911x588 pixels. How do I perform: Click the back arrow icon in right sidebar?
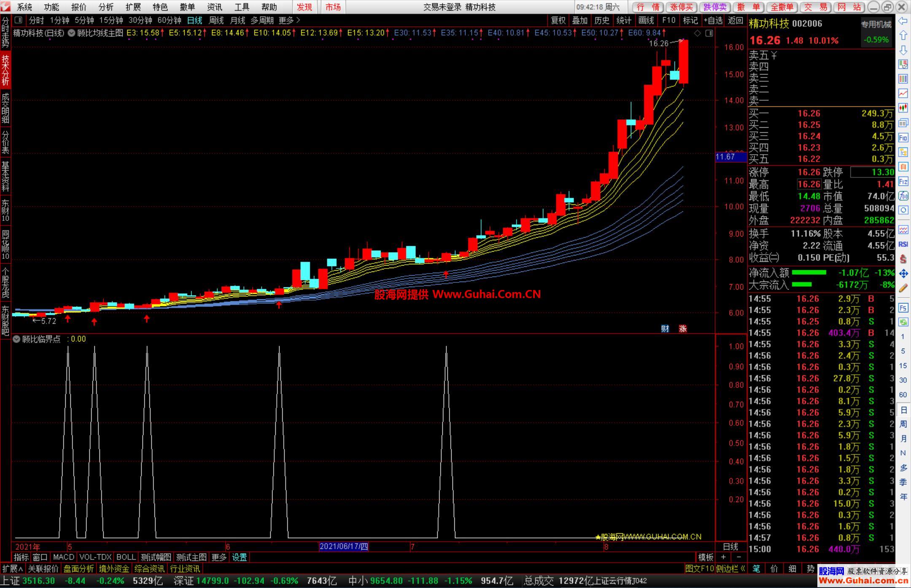point(903,21)
